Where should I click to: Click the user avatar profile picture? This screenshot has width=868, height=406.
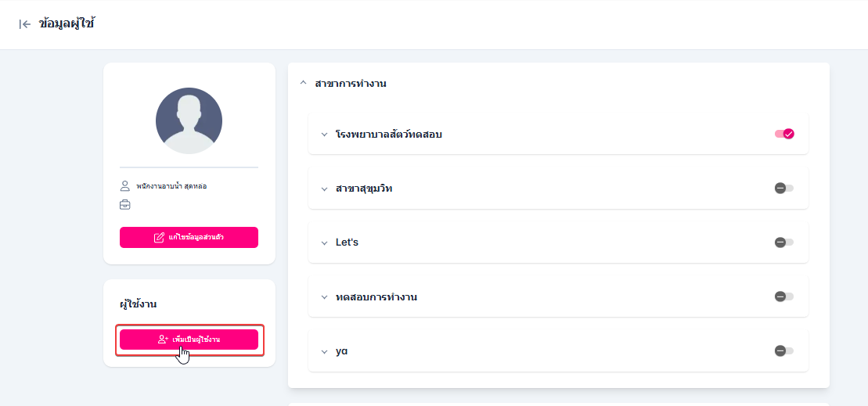tap(189, 120)
